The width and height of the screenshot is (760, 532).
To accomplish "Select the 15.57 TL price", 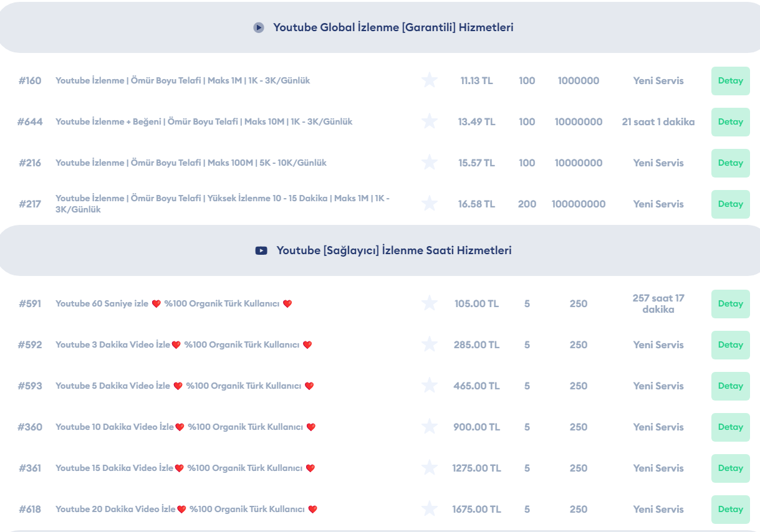I will (476, 163).
